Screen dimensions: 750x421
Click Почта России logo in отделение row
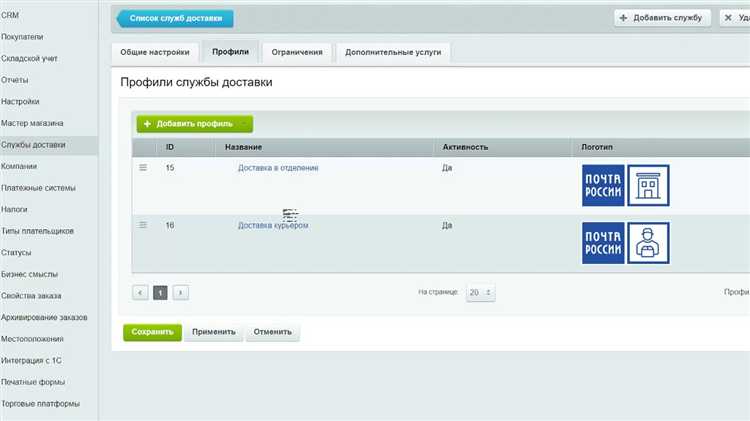tap(603, 186)
